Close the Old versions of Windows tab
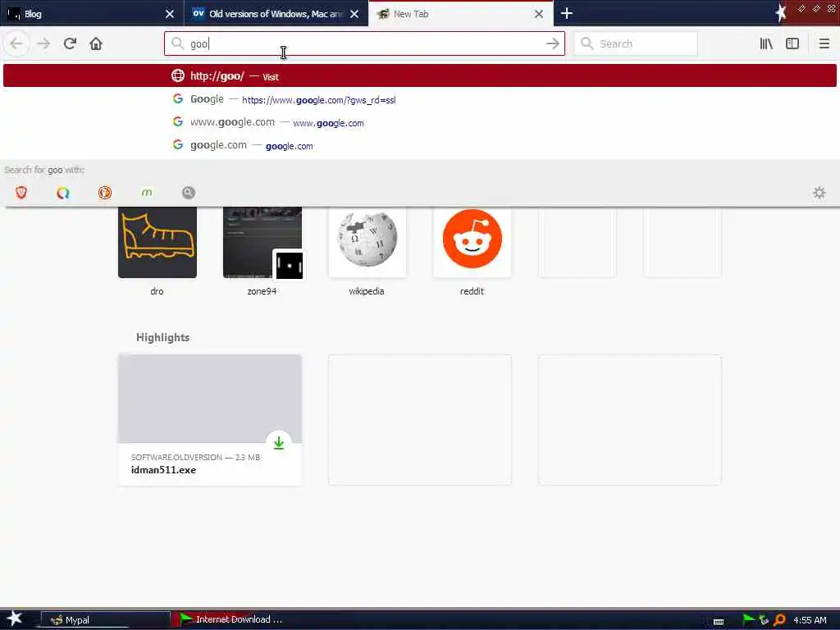840x630 pixels. tap(354, 14)
